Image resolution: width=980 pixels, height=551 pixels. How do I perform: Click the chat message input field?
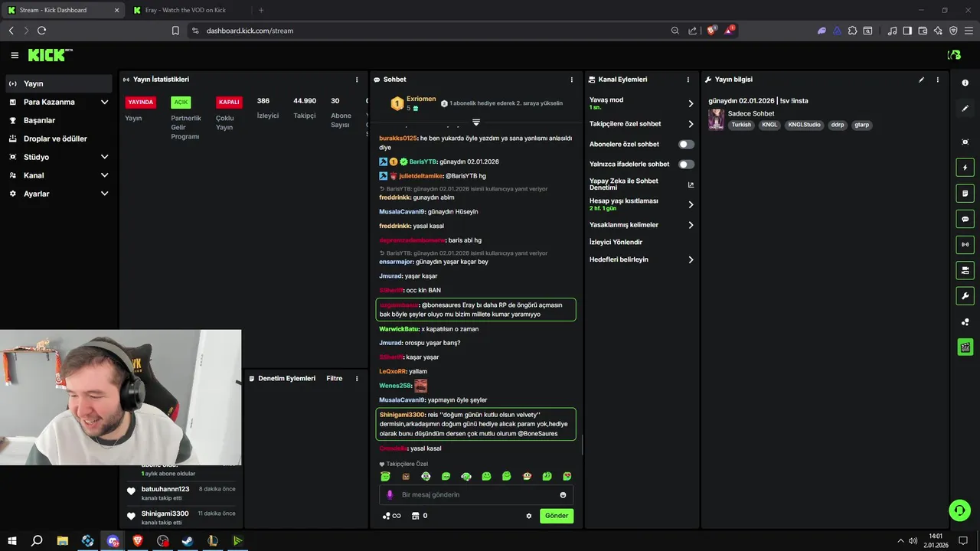click(x=476, y=494)
